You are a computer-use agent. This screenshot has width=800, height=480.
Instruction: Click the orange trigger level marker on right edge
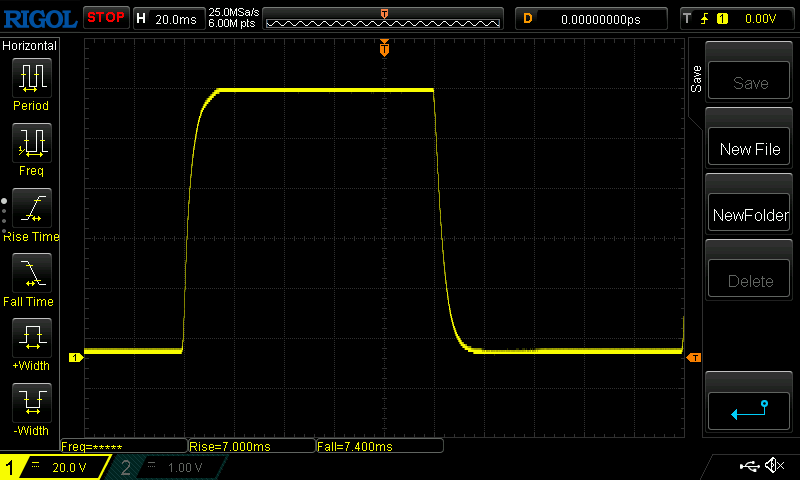point(694,358)
